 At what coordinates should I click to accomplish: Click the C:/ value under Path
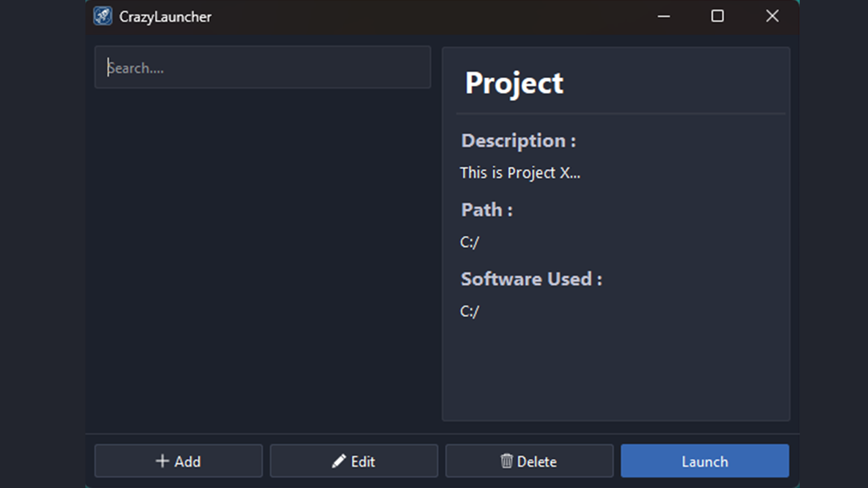(469, 243)
